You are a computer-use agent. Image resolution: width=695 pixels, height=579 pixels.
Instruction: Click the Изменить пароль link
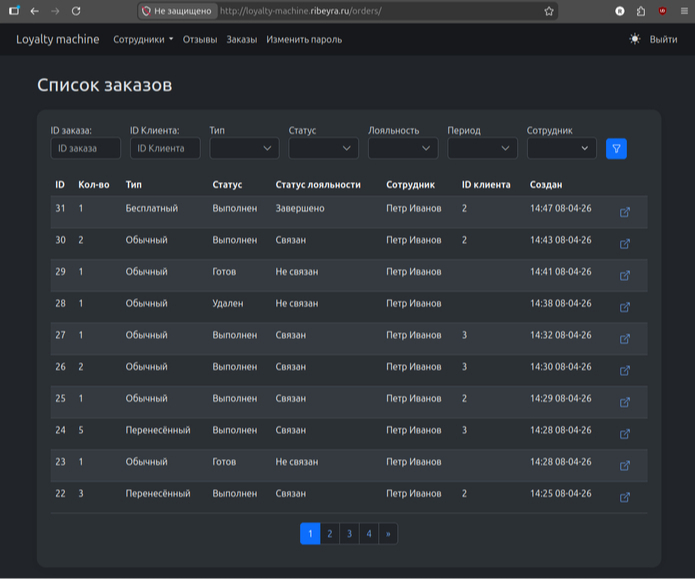(x=304, y=40)
